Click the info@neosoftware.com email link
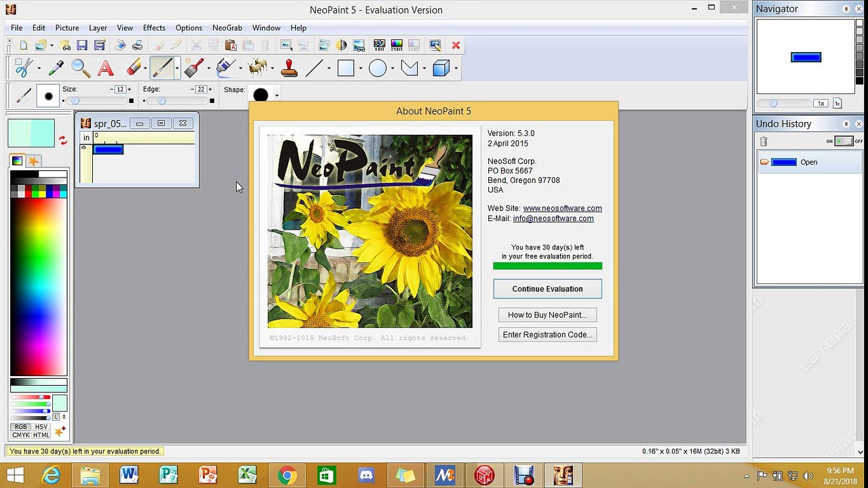868x488 pixels. tap(553, 218)
